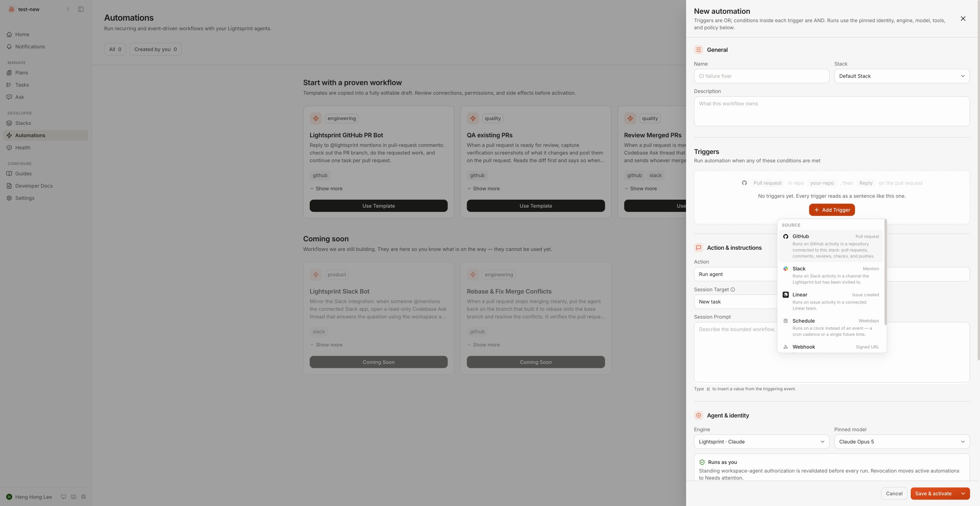The image size is (980, 506).
Task: Click the keyboard icon in bottom bar
Action: [73, 497]
